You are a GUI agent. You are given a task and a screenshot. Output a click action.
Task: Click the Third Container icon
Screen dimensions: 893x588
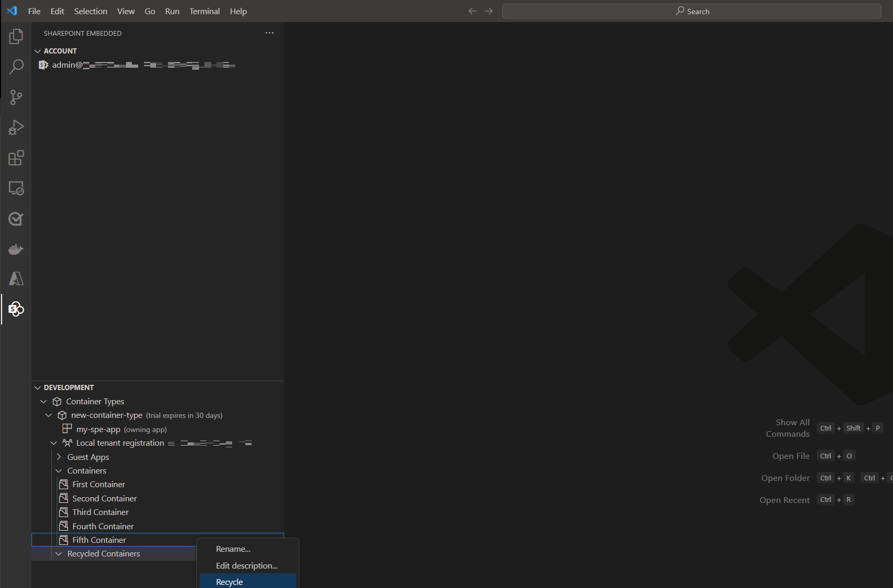[64, 512]
